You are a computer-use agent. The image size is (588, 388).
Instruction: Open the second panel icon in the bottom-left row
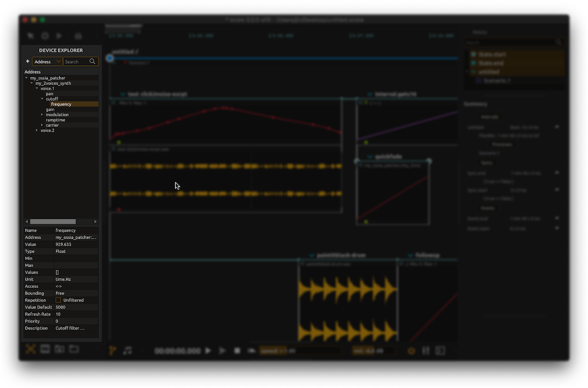tap(45, 350)
